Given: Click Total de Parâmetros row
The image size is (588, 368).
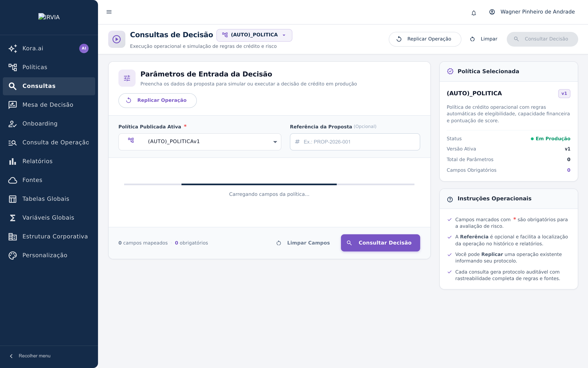Looking at the screenshot, I should [x=508, y=160].
